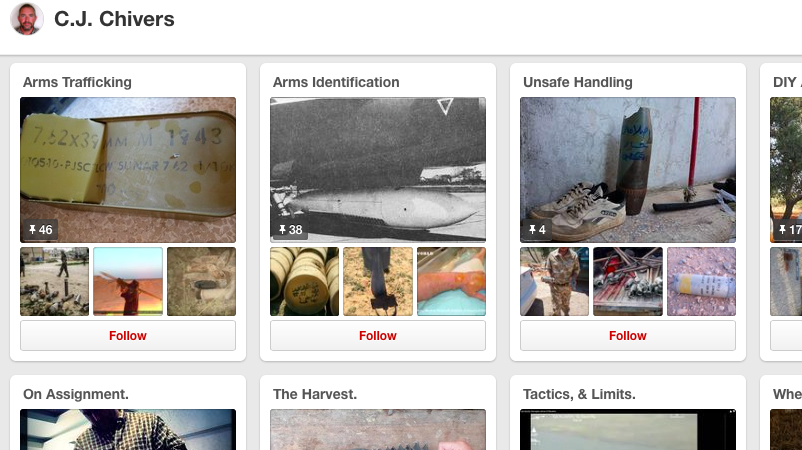Open The Harvest board title
This screenshot has height=450, width=802.
coord(315,394)
